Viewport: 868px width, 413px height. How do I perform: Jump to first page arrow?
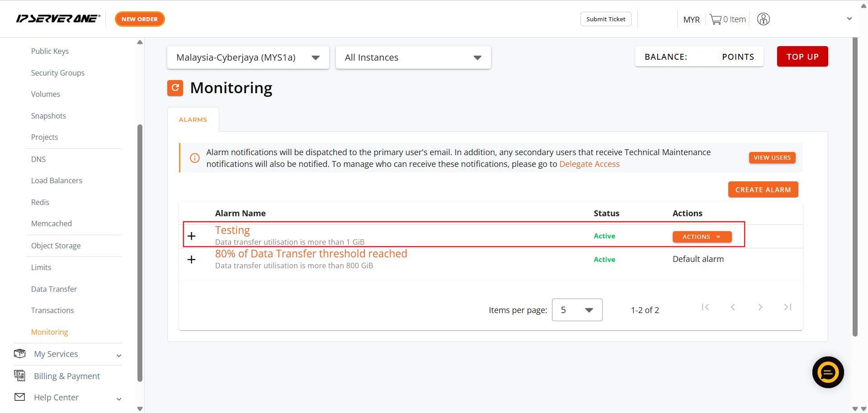point(705,307)
